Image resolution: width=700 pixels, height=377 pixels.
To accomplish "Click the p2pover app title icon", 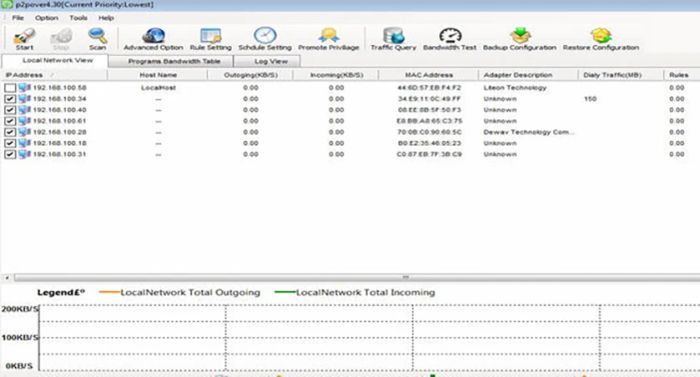I will tap(7, 4).
